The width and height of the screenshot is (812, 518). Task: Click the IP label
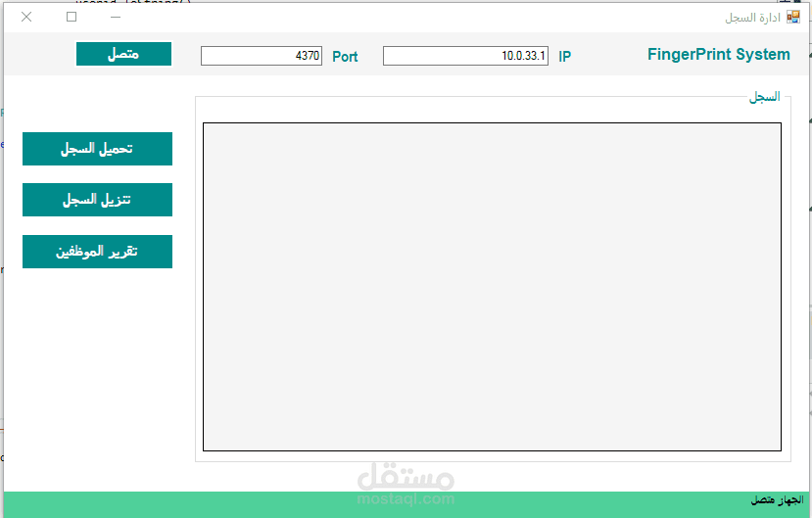(564, 57)
